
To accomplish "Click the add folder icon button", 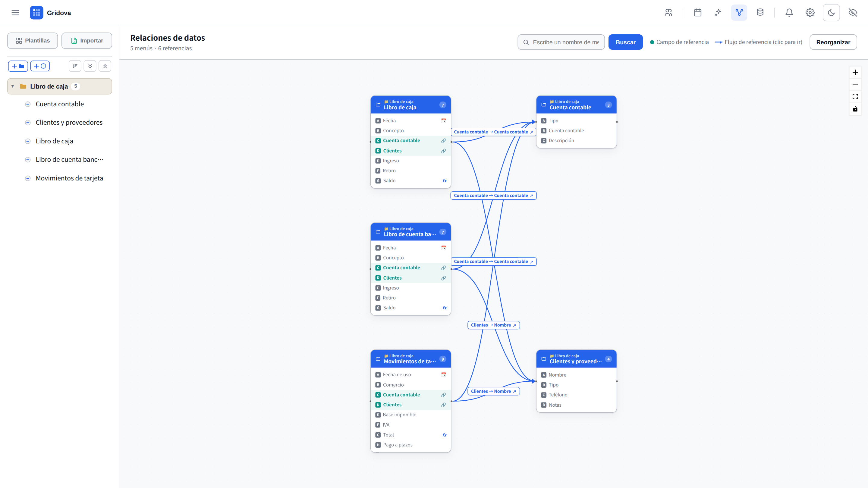I will (x=18, y=66).
